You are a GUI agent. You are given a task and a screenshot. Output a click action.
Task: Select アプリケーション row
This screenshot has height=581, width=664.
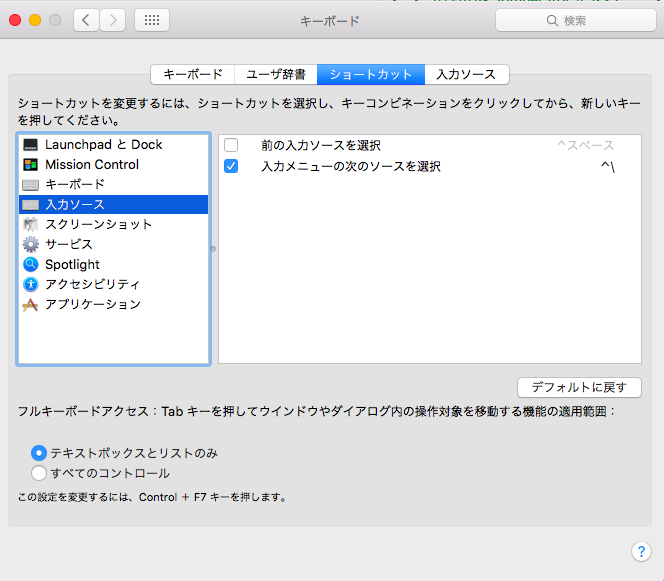113,304
